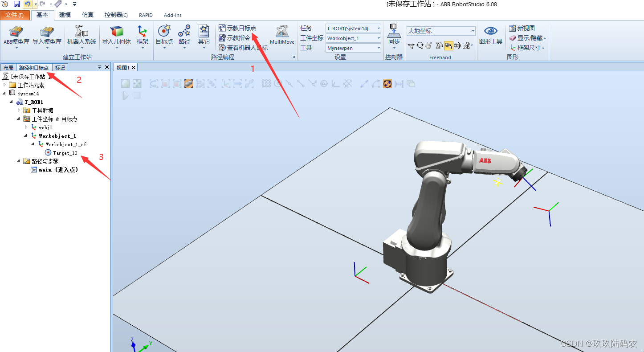The width and height of the screenshot is (644, 352).
Task: Click the Save icon in quick access toolbar
Action: (17, 4)
